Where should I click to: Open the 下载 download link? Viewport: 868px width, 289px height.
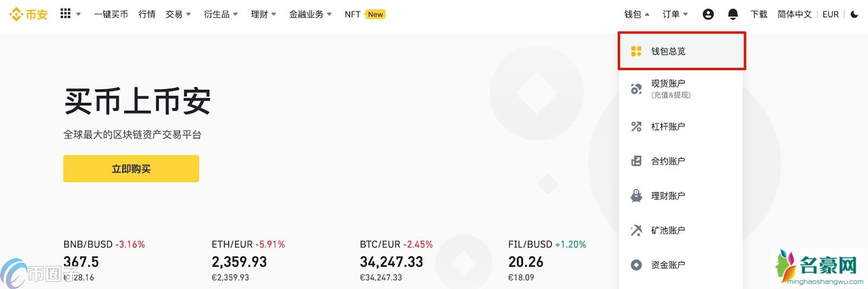click(x=758, y=14)
